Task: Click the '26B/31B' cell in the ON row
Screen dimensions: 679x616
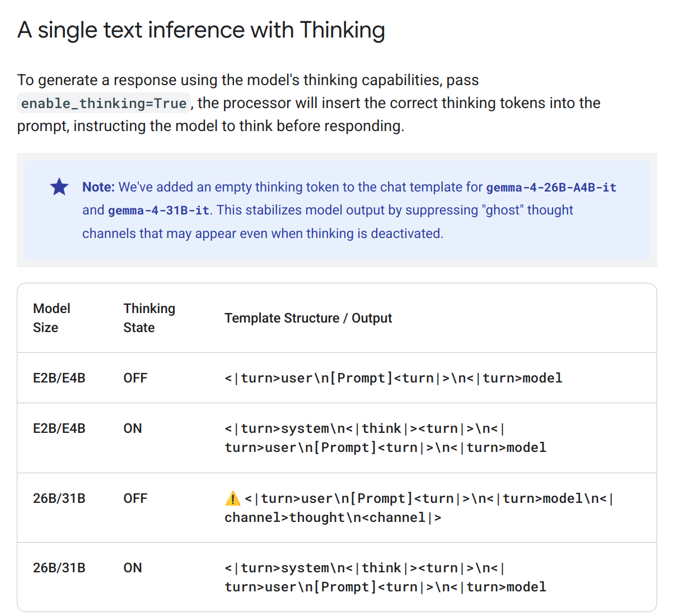Action: 59,568
